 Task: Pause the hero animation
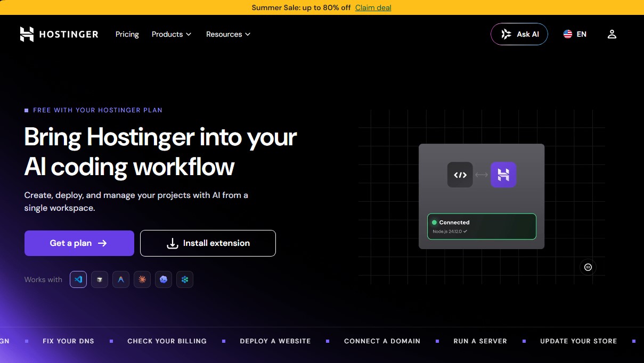(x=588, y=267)
